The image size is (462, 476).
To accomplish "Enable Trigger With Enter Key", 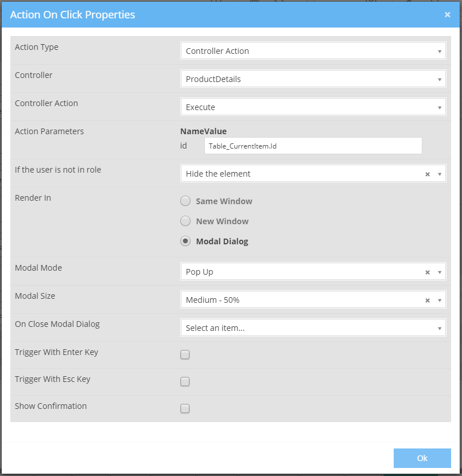I will pos(185,354).
